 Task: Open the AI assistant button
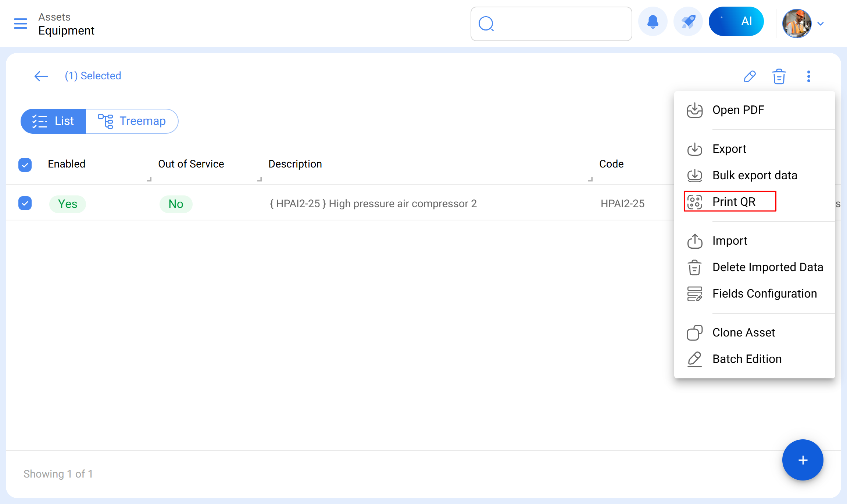pyautogui.click(x=736, y=21)
